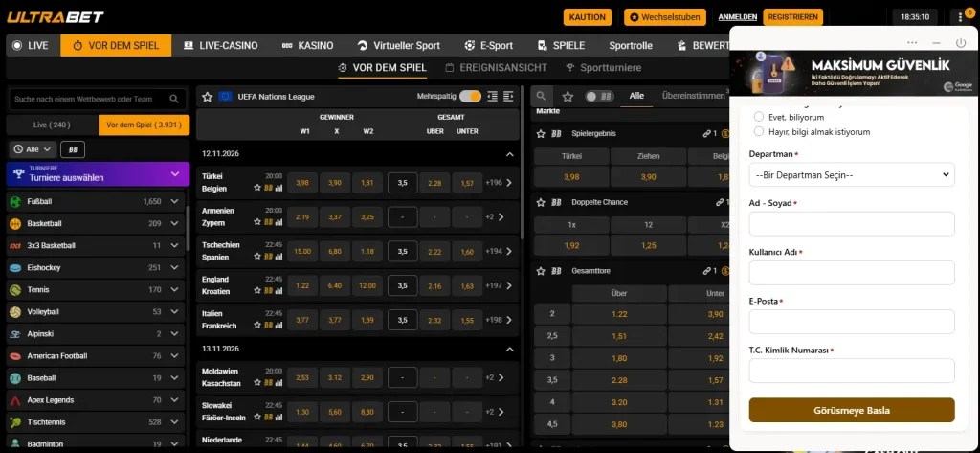
Task: Expand the Baseball category chevron
Action: 174,378
